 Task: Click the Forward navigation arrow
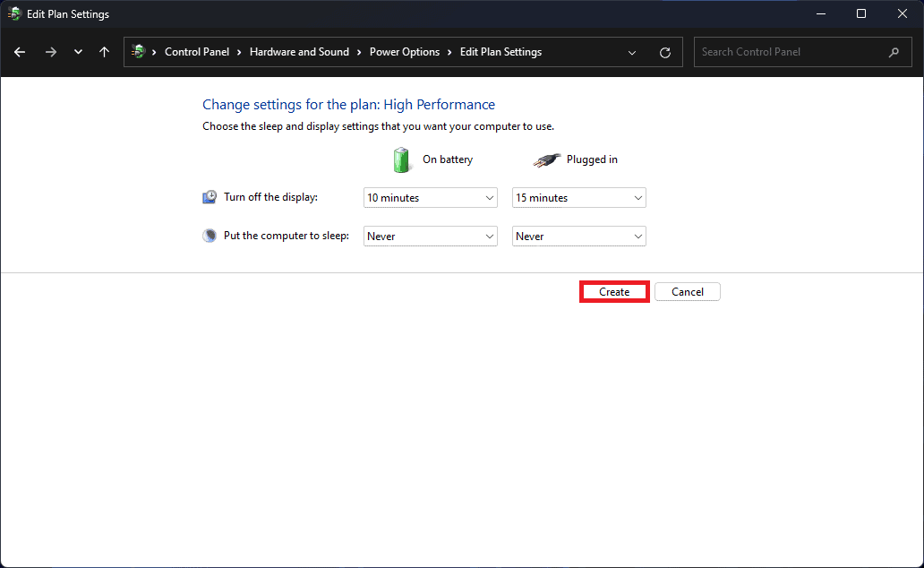(x=50, y=52)
